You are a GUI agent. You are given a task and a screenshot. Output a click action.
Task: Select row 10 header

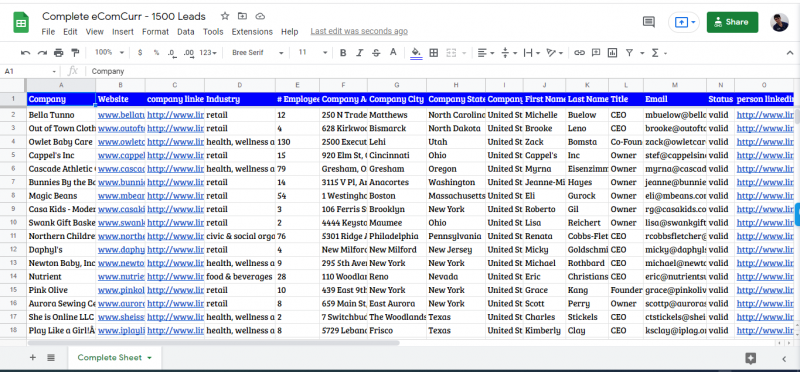coord(13,222)
